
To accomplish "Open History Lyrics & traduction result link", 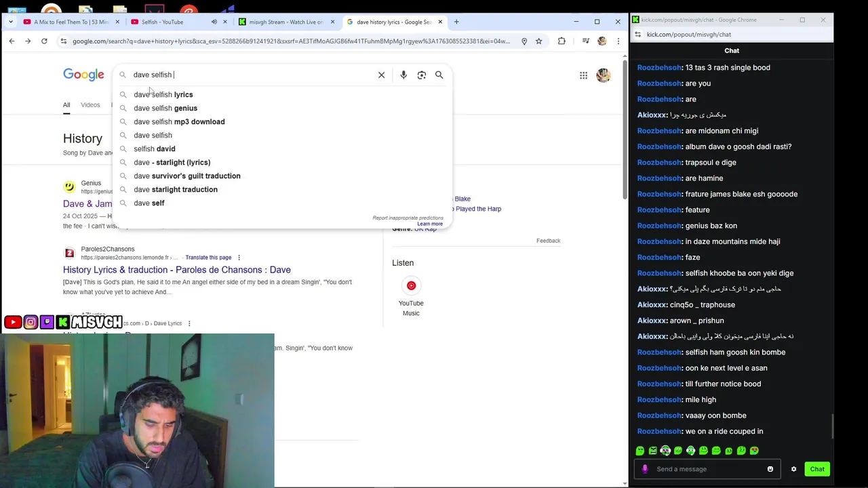I will coord(177,270).
